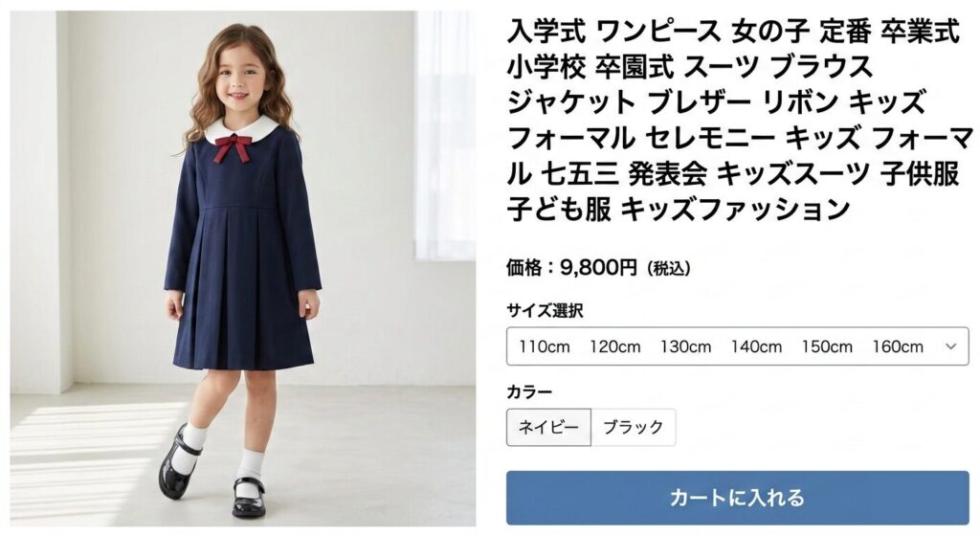The height and width of the screenshot is (535, 980).
Task: Click the white collar of the dress
Action: point(242,129)
